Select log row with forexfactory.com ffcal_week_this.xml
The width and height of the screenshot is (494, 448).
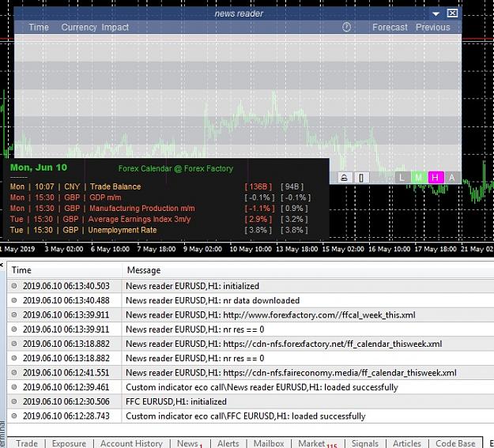(251, 314)
